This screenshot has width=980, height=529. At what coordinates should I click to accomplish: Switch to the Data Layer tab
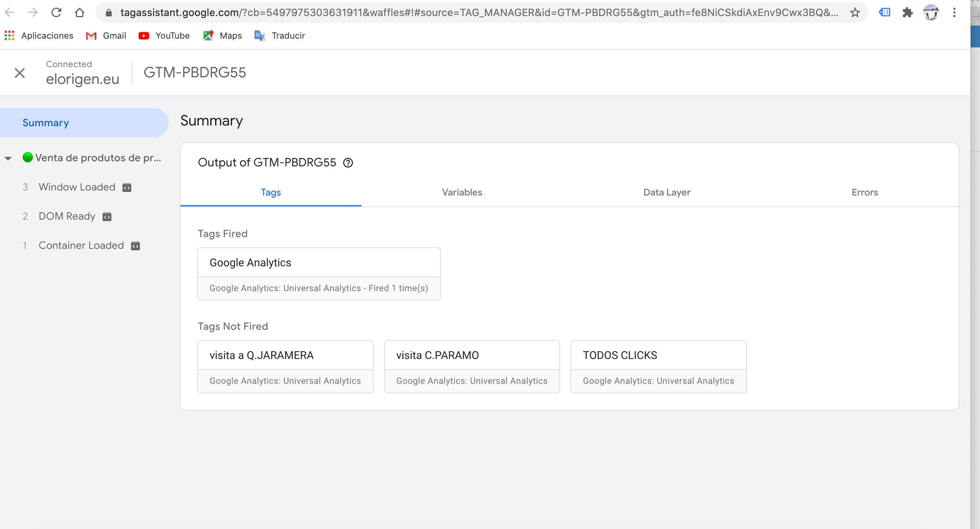[666, 192]
